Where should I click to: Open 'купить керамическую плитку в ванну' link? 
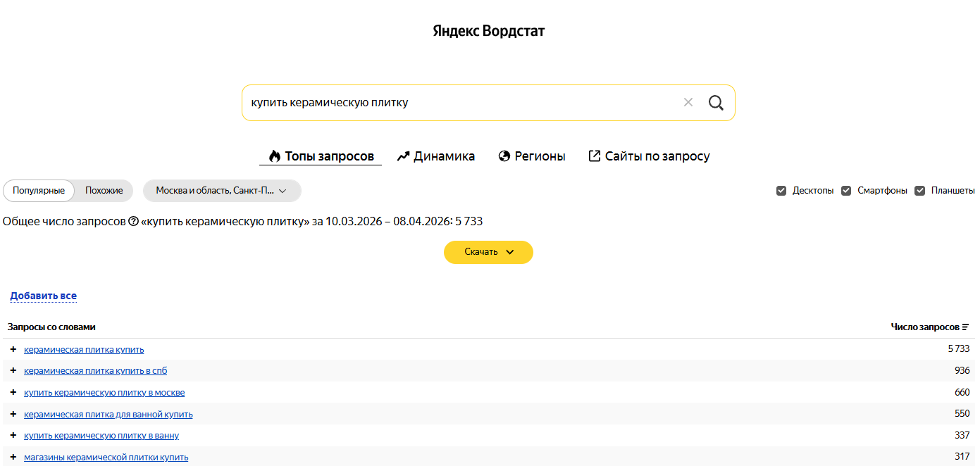[101, 436]
